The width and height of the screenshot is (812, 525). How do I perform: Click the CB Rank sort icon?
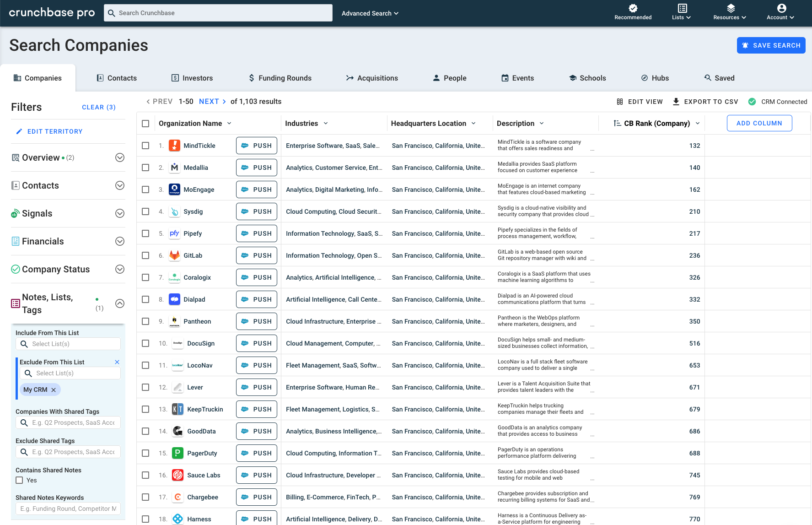click(617, 123)
